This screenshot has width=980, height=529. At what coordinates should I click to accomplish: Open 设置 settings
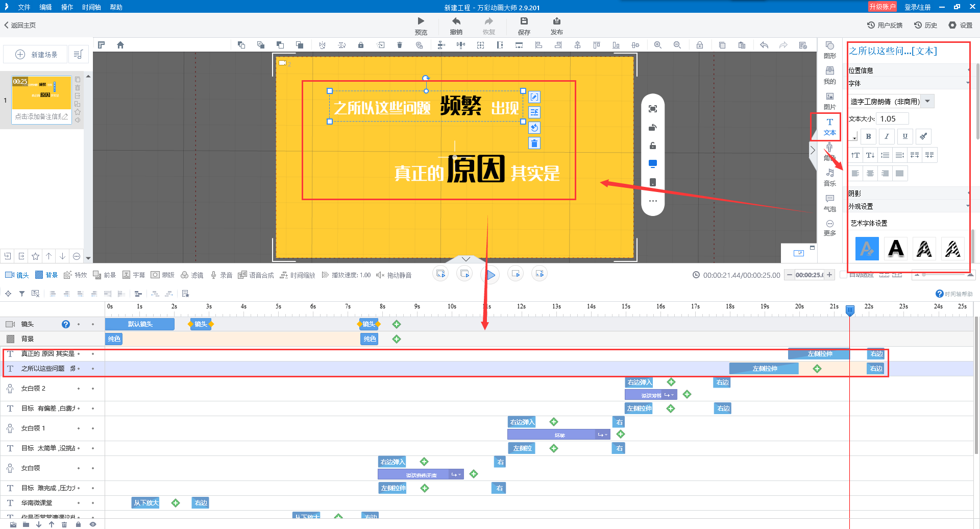click(961, 25)
